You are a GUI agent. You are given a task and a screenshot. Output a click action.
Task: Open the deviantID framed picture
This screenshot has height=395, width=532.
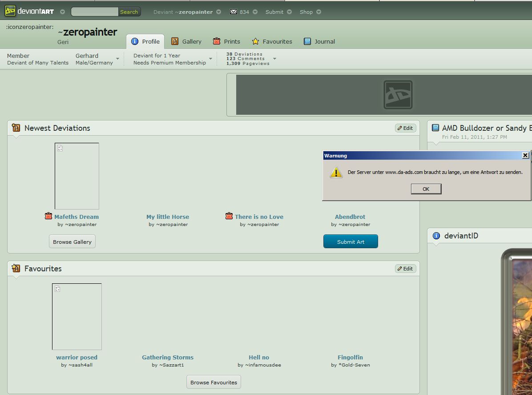click(x=516, y=322)
